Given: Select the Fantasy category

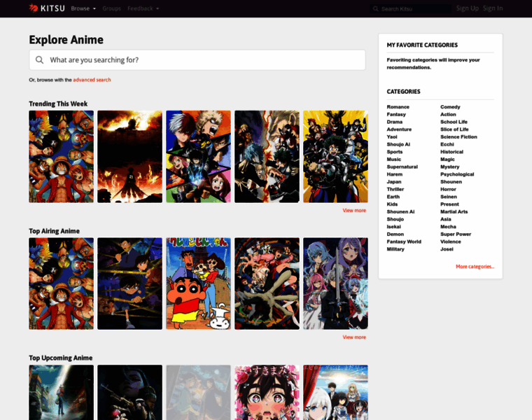Looking at the screenshot, I should click(396, 114).
